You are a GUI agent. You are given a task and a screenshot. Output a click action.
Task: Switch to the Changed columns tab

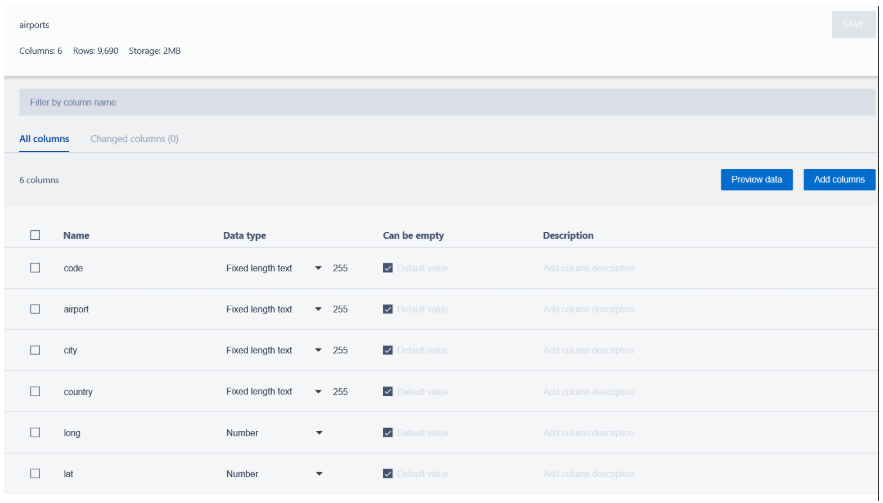[x=134, y=139]
